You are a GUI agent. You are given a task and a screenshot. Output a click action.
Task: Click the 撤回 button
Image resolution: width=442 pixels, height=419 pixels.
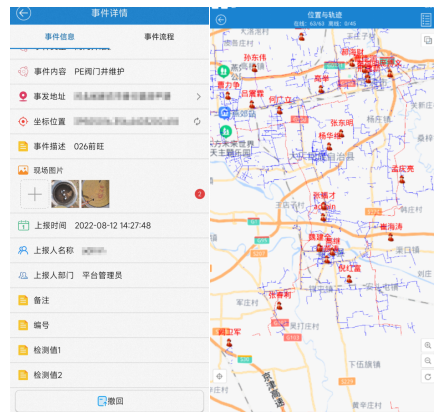pos(109,401)
